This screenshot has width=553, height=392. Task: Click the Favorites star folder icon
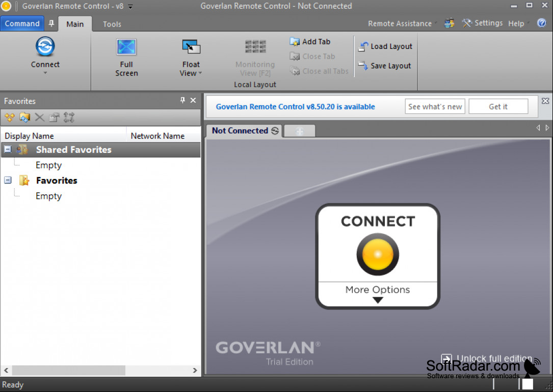click(24, 180)
